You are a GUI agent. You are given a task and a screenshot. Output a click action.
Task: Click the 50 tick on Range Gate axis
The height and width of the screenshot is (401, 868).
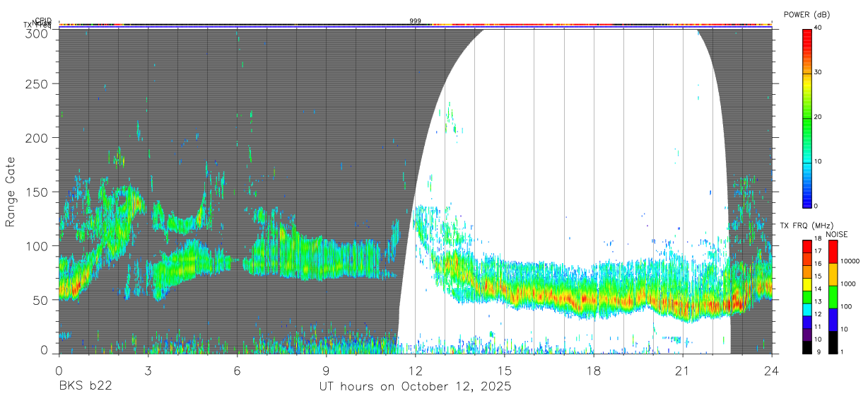[40, 299]
